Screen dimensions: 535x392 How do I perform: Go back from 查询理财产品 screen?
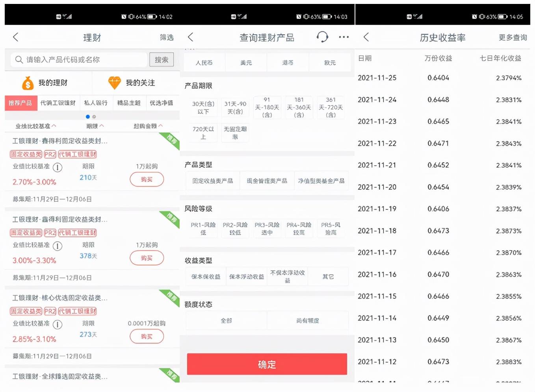click(191, 37)
